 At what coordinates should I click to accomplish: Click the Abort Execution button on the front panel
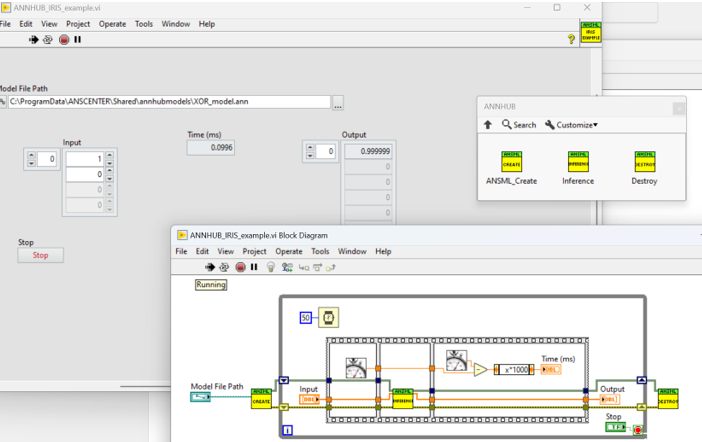coord(63,40)
